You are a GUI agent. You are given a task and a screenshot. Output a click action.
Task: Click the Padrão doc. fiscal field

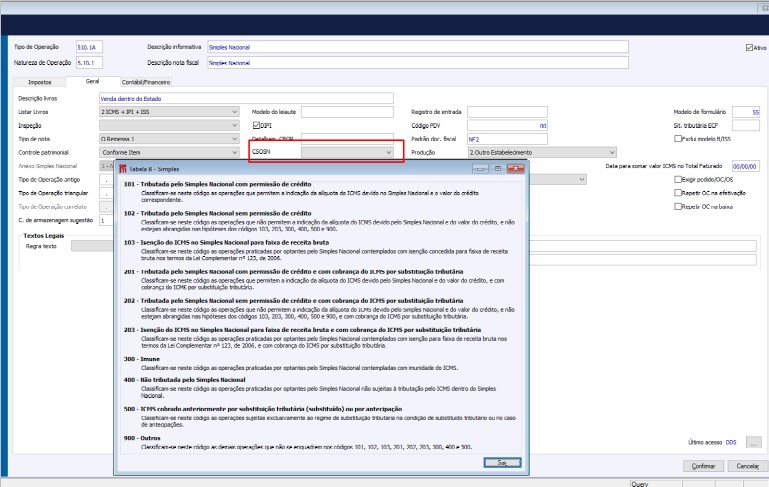[x=507, y=139]
